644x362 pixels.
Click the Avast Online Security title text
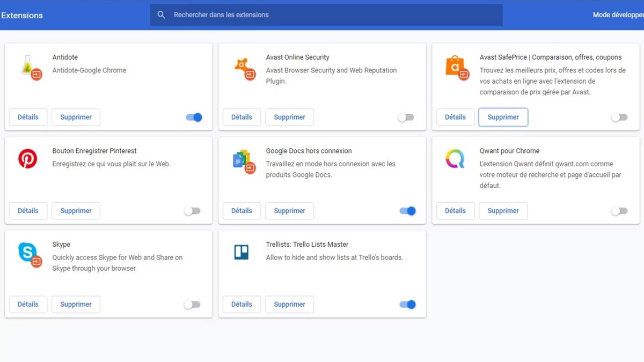pos(297,57)
